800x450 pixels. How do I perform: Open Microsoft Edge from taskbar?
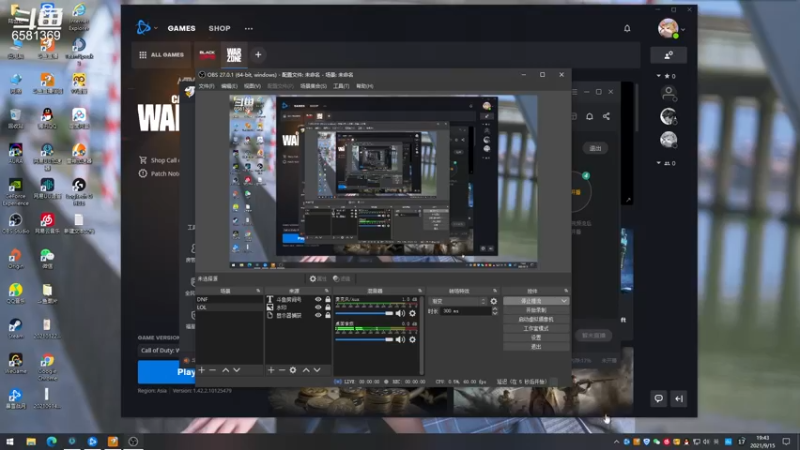pos(52,441)
